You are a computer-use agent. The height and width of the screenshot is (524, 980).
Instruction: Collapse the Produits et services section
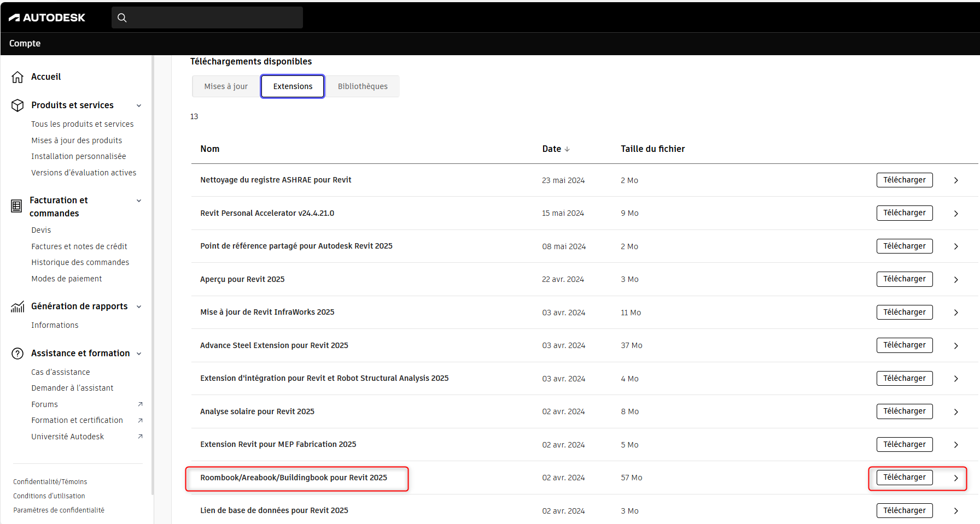point(139,105)
